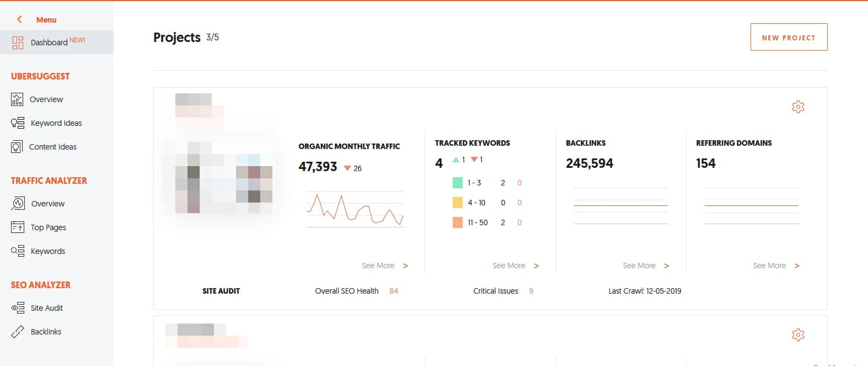Screen dimensions: 868x366
Task: Click the tracked keywords total 4
Action: (x=439, y=163)
